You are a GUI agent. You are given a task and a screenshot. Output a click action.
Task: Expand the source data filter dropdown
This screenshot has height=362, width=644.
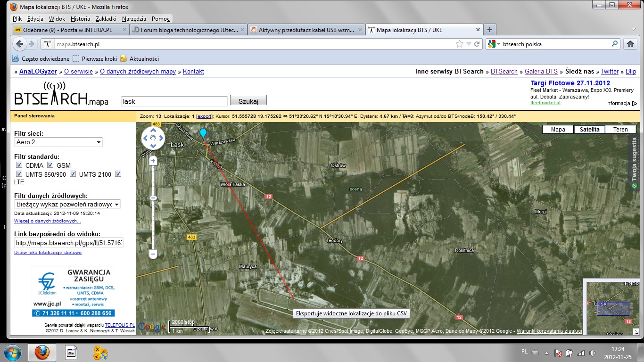click(x=67, y=204)
